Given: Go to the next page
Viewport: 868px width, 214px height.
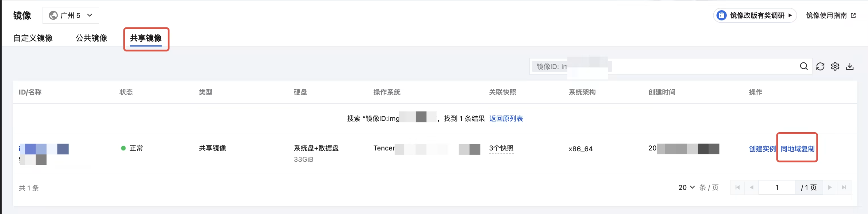Looking at the screenshot, I should pos(830,188).
